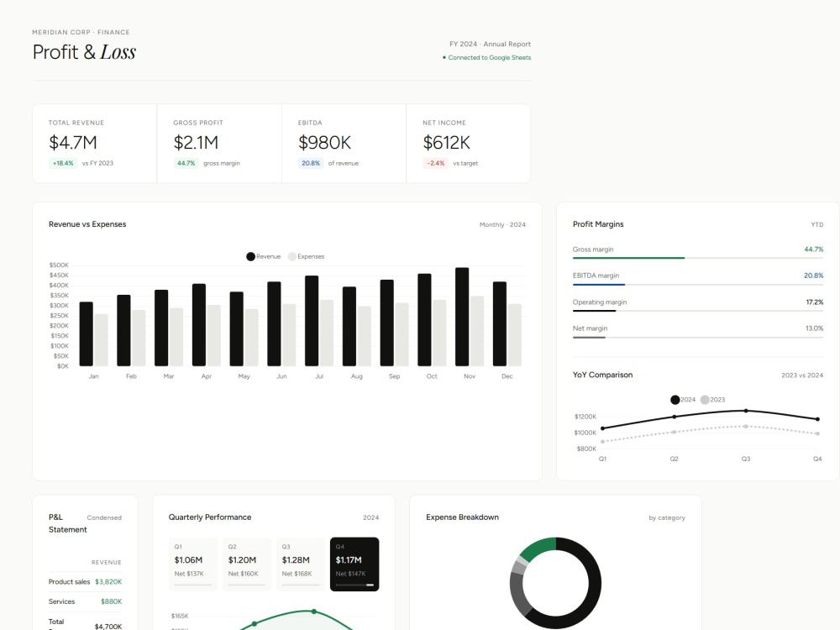Click the FY 2024 · Annual Report text
The width and height of the screenshot is (840, 630).
(491, 44)
